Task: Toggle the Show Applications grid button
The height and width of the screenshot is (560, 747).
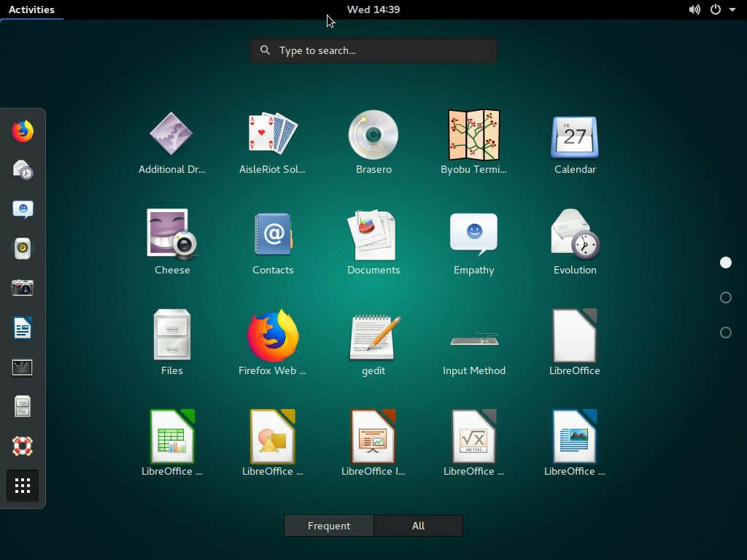Action: tap(23, 486)
